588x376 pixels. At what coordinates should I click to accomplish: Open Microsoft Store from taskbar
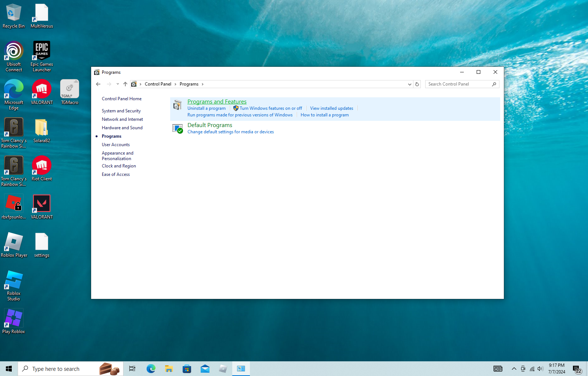[187, 369]
